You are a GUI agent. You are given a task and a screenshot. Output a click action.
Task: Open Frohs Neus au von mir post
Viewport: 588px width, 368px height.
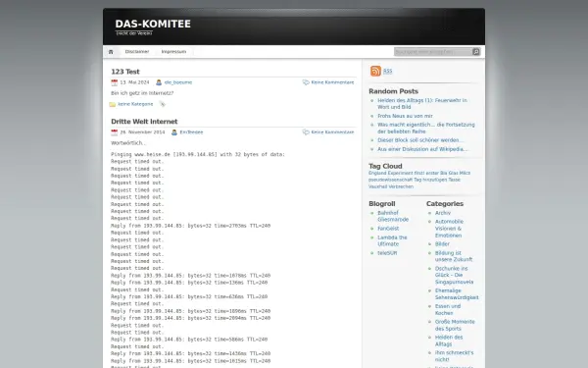click(405, 116)
